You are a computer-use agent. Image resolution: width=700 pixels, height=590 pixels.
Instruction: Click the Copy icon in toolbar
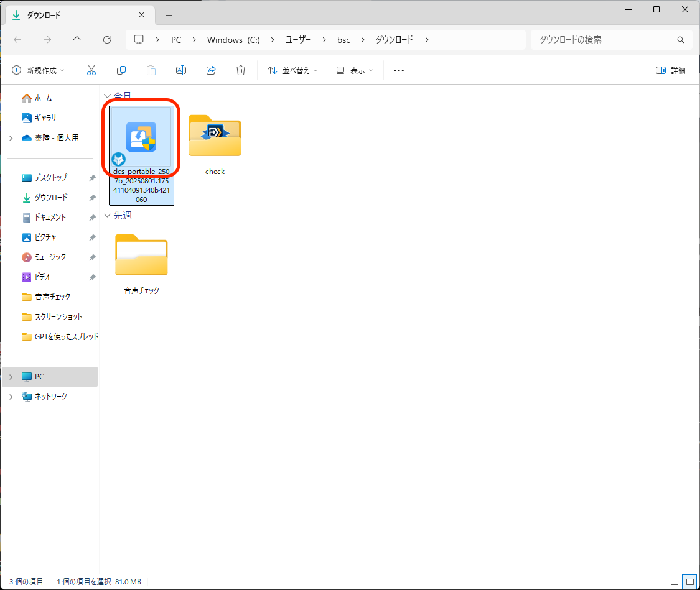coord(121,70)
